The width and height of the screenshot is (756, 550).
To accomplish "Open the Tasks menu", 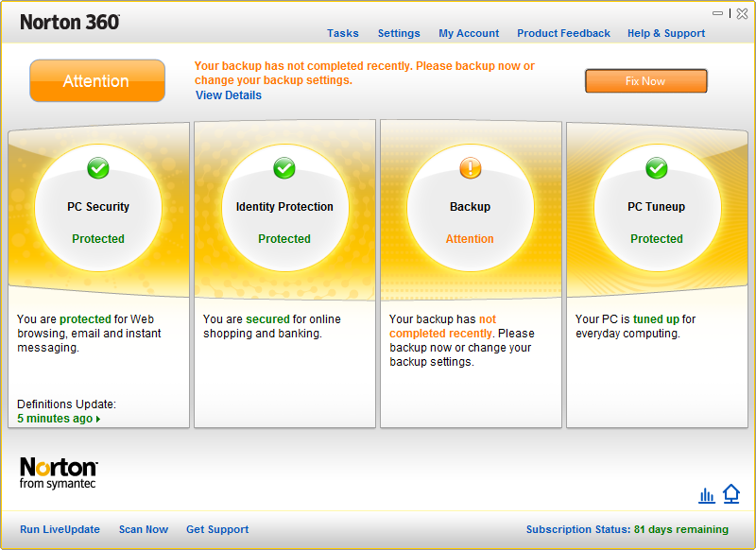I will (343, 33).
